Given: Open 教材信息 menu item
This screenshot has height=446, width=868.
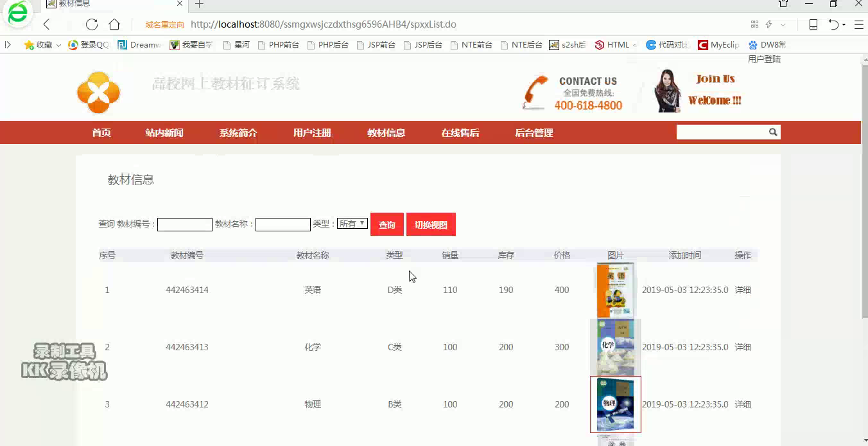Looking at the screenshot, I should [x=386, y=133].
